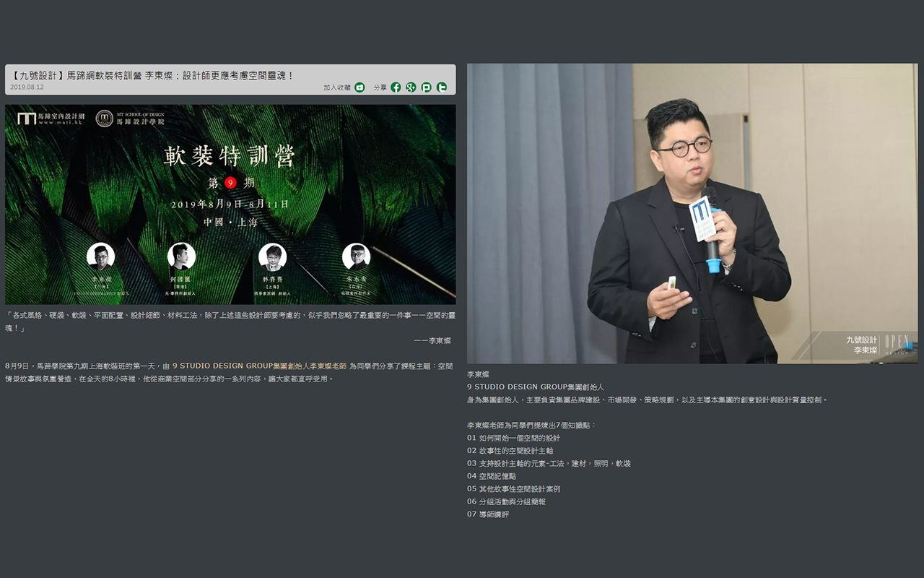Viewport: 924px width, 578px height.
Task: Click the article date 2019.08.12
Action: 27,87
